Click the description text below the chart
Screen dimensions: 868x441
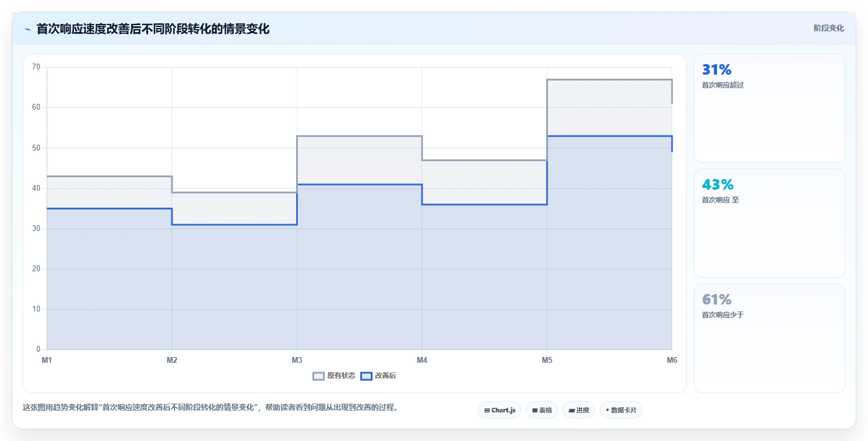pos(212,407)
